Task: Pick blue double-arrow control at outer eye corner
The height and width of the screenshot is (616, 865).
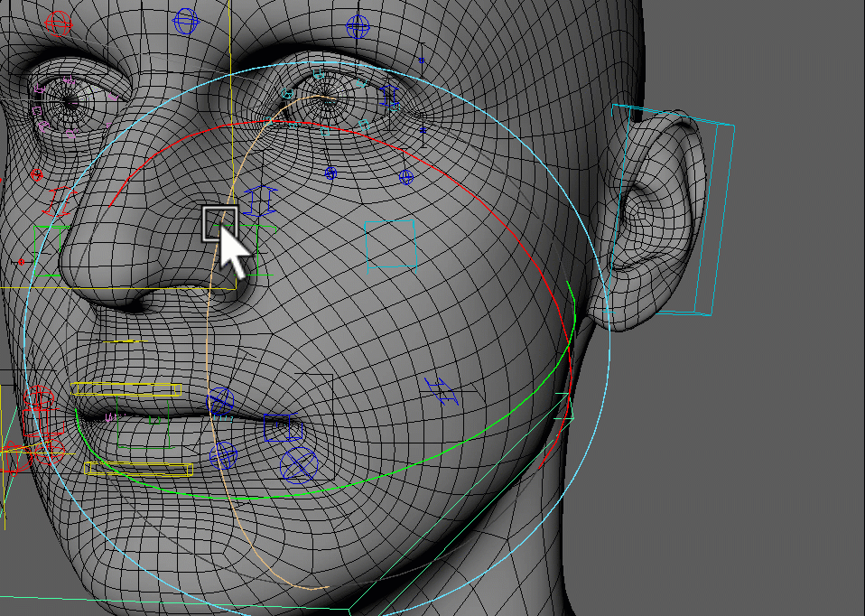Action: [x=389, y=96]
